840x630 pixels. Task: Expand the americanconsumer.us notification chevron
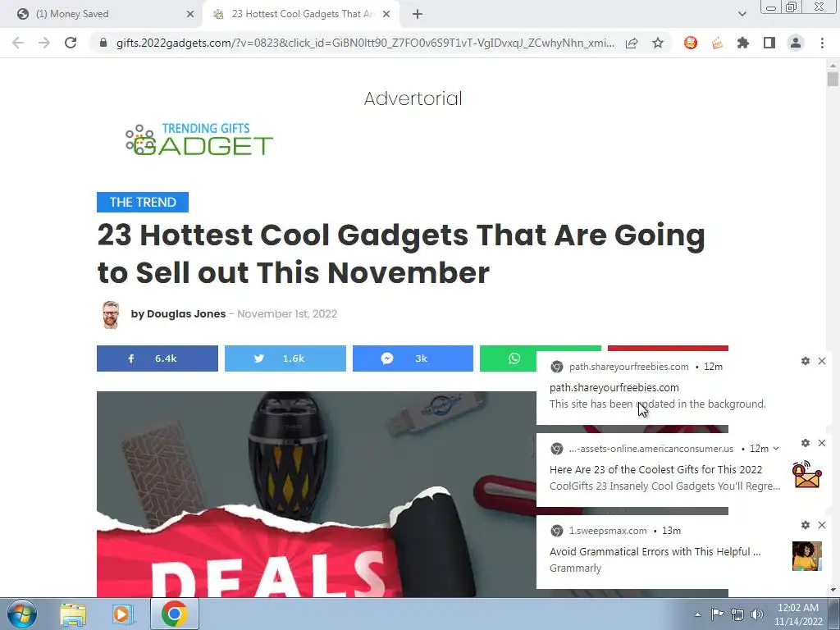tap(776, 449)
